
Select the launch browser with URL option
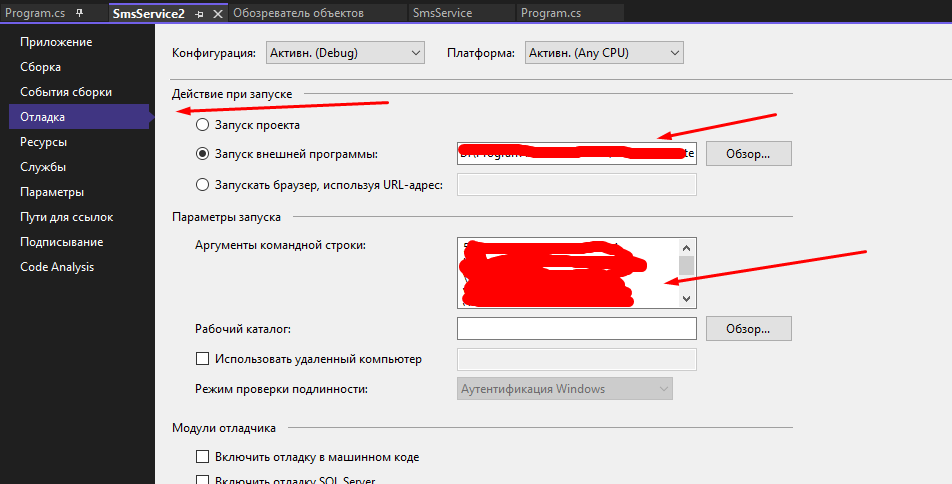202,185
